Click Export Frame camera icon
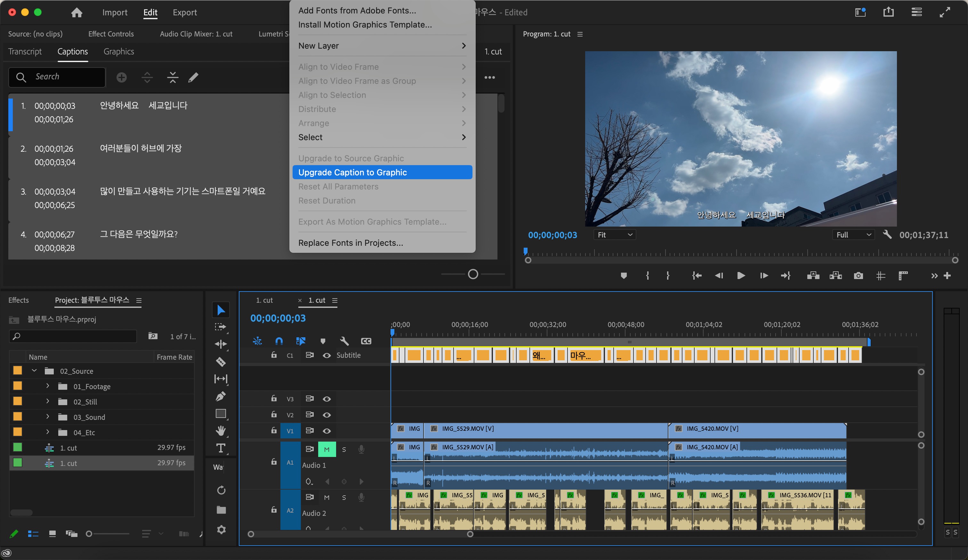968x560 pixels. [x=858, y=276]
